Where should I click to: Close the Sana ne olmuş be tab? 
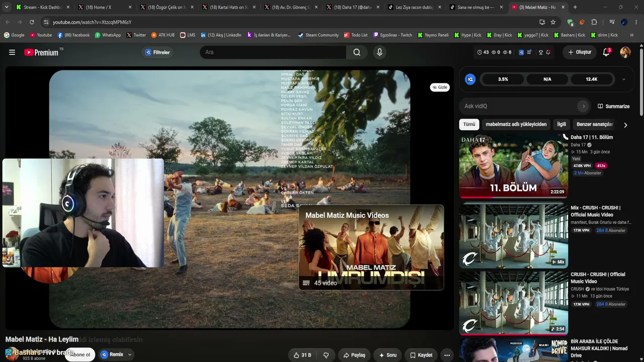point(501,7)
